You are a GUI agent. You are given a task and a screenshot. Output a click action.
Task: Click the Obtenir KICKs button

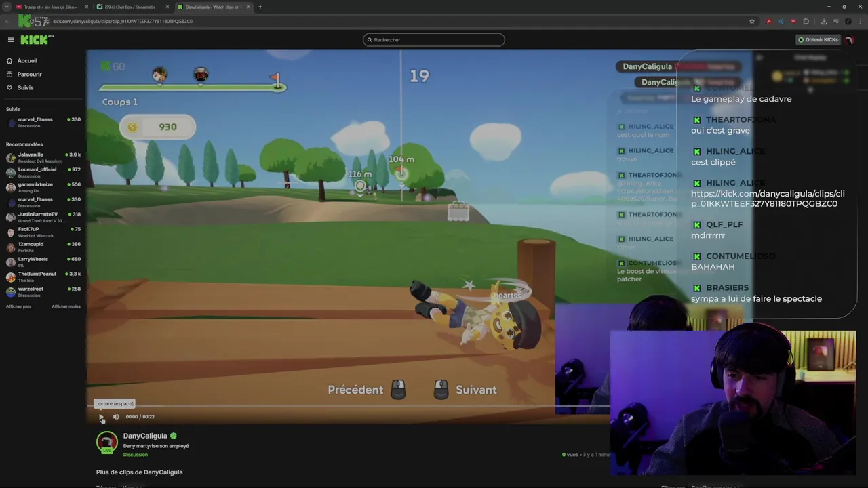[x=818, y=40]
